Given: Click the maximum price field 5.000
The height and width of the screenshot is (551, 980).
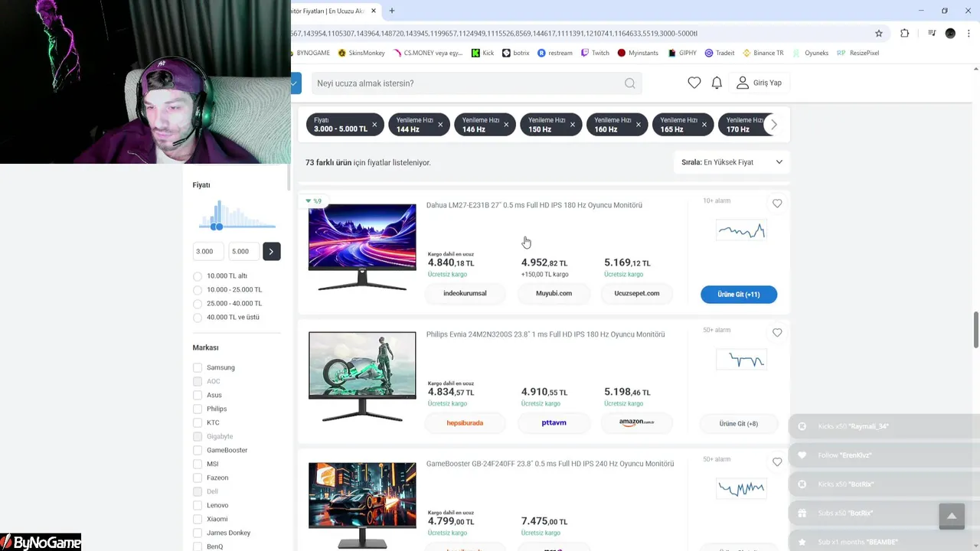Looking at the screenshot, I should click(243, 251).
